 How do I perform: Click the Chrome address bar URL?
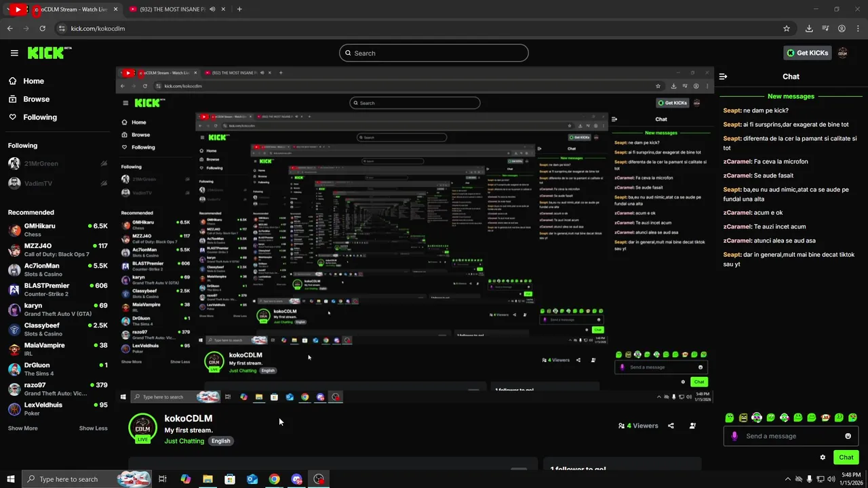pos(98,28)
